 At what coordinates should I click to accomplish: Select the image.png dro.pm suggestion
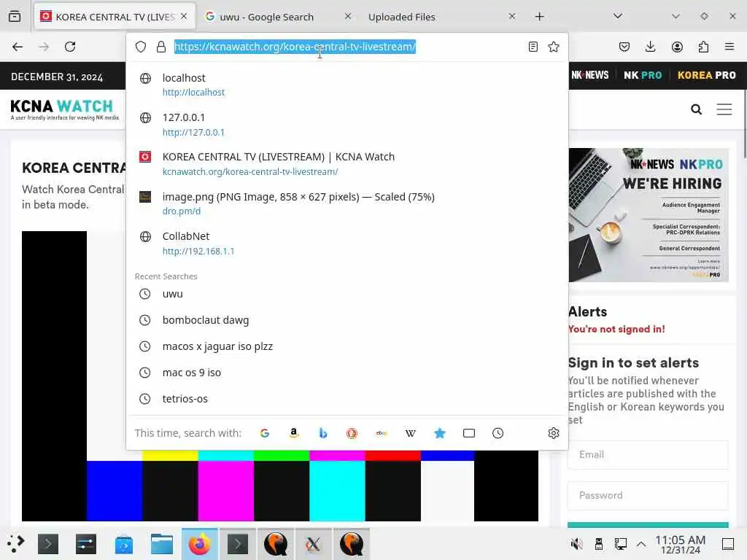click(x=347, y=203)
